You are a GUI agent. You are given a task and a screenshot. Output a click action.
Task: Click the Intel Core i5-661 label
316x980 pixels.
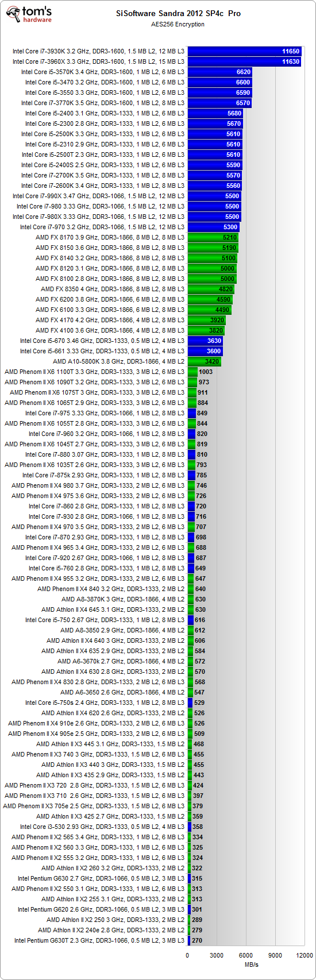click(102, 351)
